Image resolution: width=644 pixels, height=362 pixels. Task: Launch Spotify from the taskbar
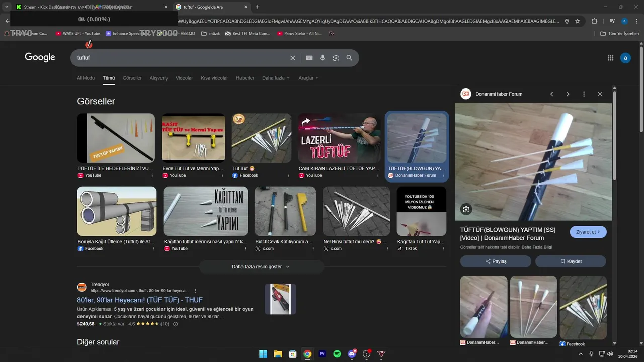point(337,354)
